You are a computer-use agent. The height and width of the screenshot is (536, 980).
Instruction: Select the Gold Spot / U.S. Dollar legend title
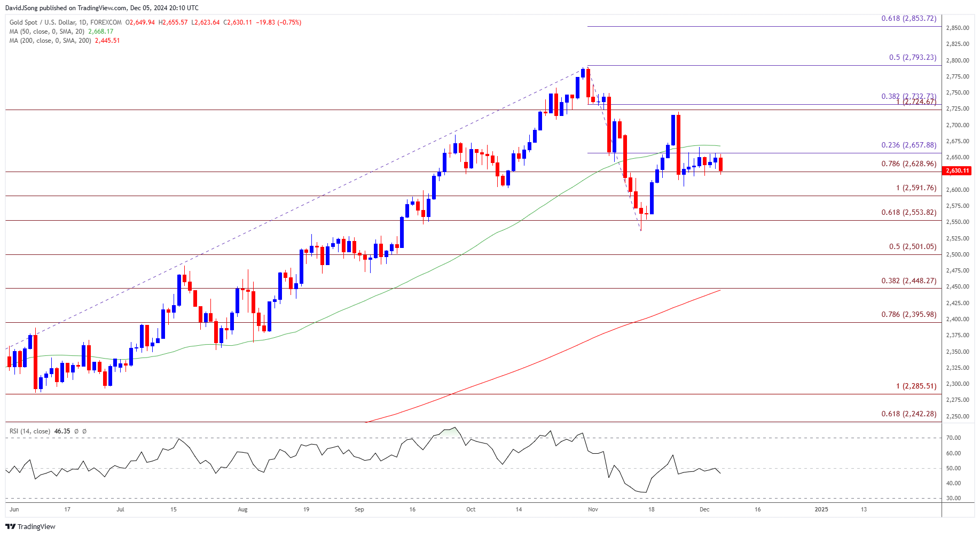pos(66,22)
